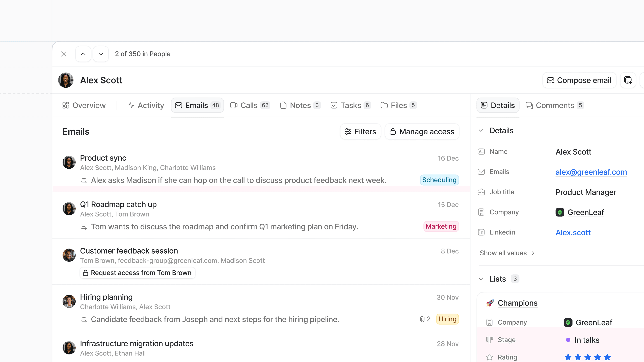Click the rocket icon next to Champions
This screenshot has width=644, height=362.
[490, 303]
